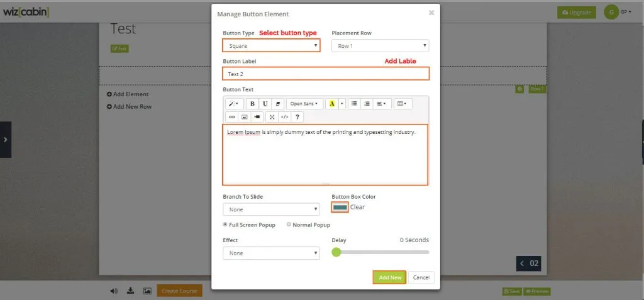The image size is (644, 300).
Task: Open the Branch To Slide dropdown
Action: [271, 209]
